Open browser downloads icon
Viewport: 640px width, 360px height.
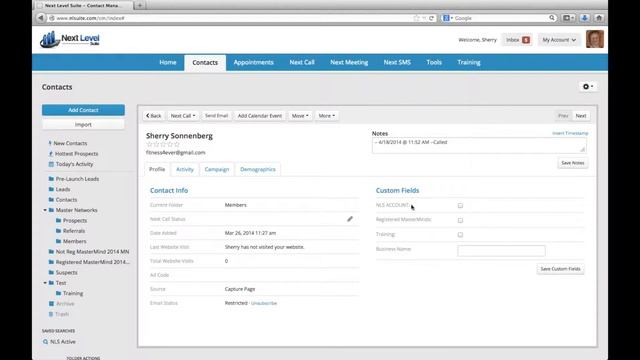click(584, 18)
